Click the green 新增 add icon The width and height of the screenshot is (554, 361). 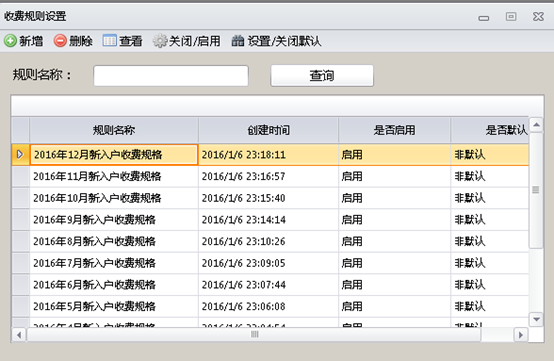[x=10, y=41]
